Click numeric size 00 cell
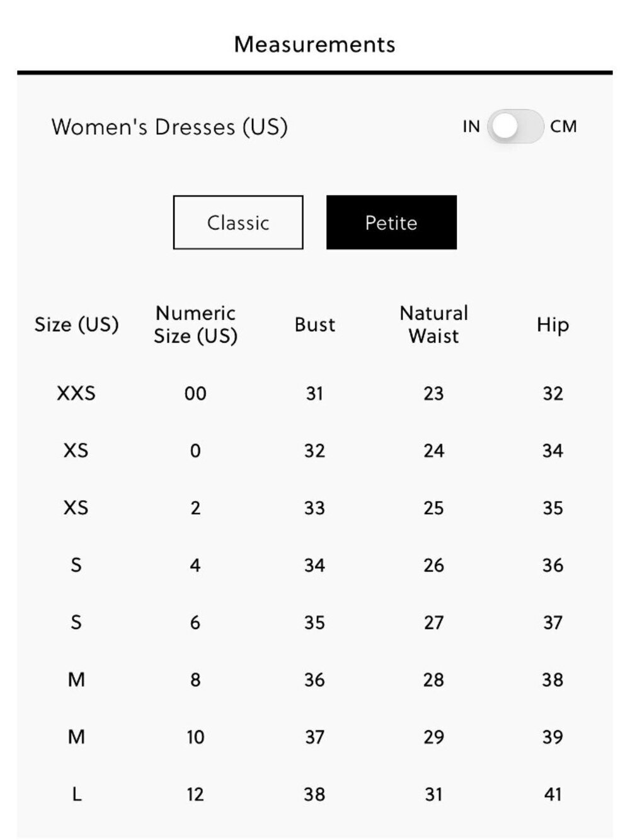 [195, 393]
